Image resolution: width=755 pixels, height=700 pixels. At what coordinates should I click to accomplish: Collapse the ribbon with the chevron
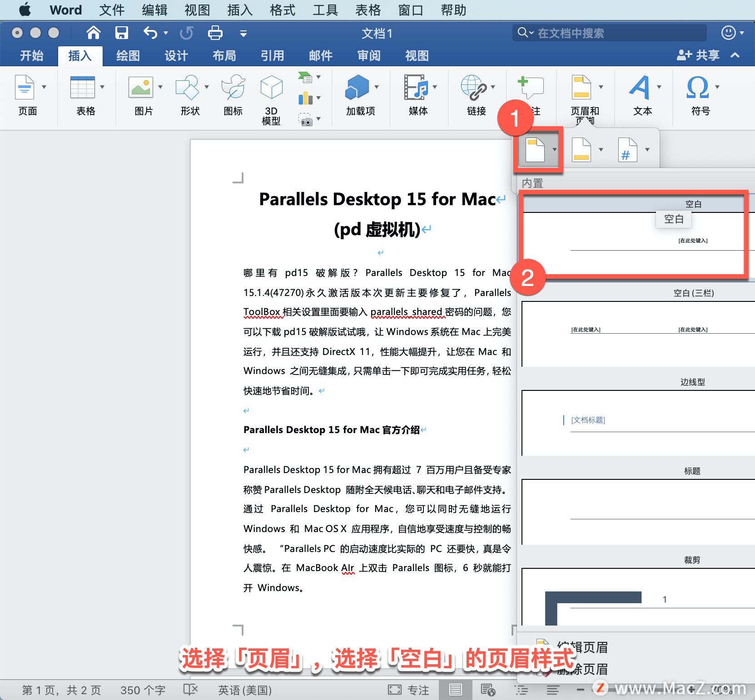click(x=735, y=55)
